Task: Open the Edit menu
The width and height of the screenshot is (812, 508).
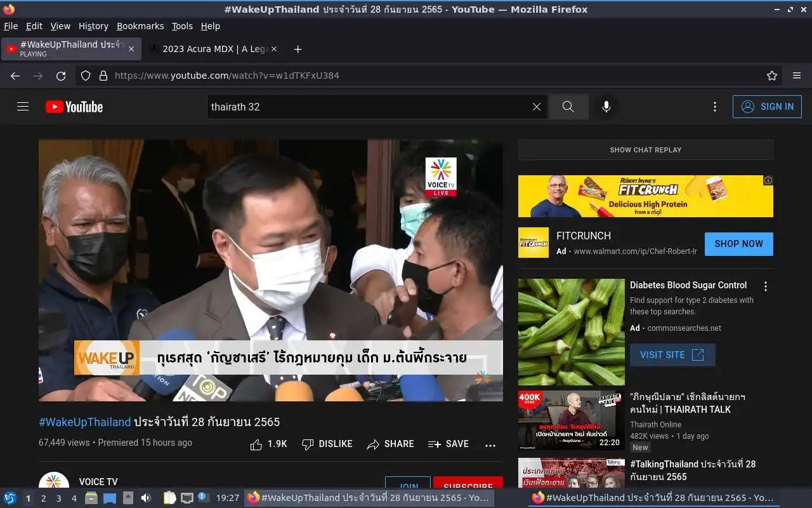Action: tap(34, 26)
